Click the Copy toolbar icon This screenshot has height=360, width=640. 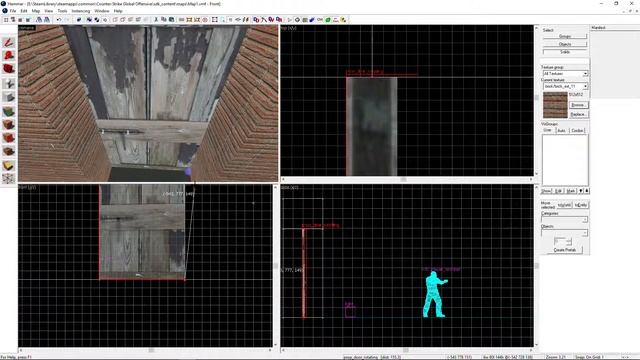point(164,20)
